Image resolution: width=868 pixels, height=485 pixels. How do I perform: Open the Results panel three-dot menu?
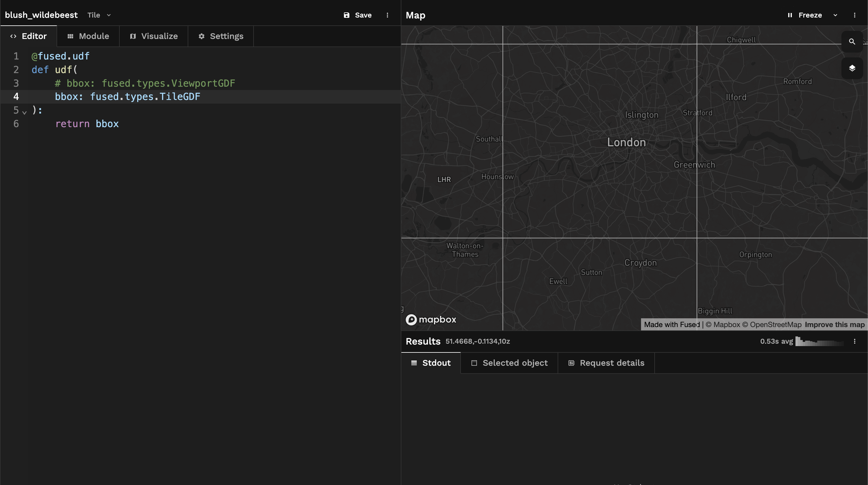click(x=854, y=341)
